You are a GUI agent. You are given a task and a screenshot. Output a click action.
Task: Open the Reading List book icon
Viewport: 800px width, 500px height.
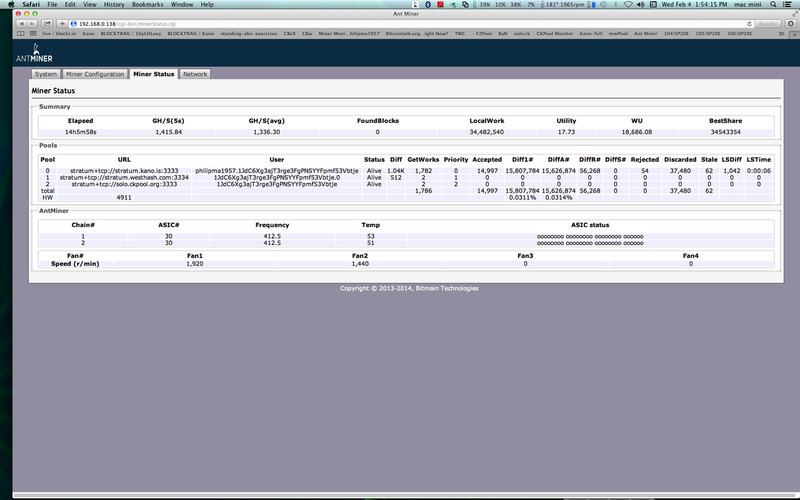[20, 34]
